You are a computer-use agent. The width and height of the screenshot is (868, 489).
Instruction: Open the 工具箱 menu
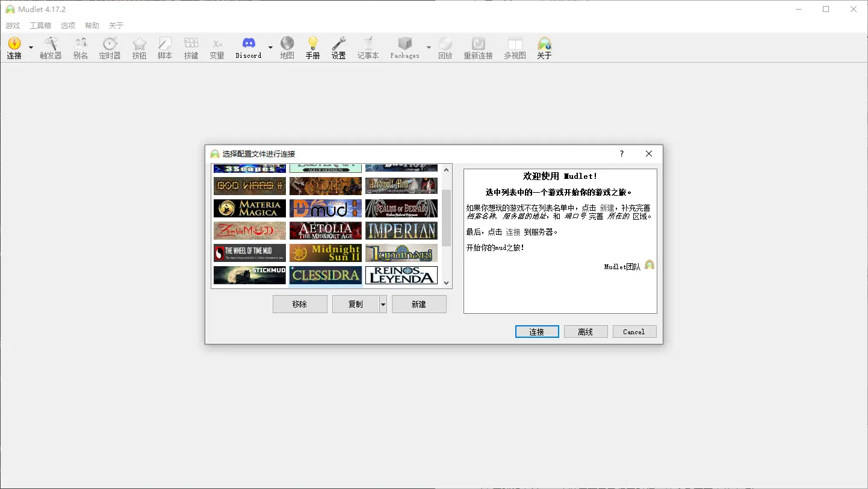click(x=40, y=26)
